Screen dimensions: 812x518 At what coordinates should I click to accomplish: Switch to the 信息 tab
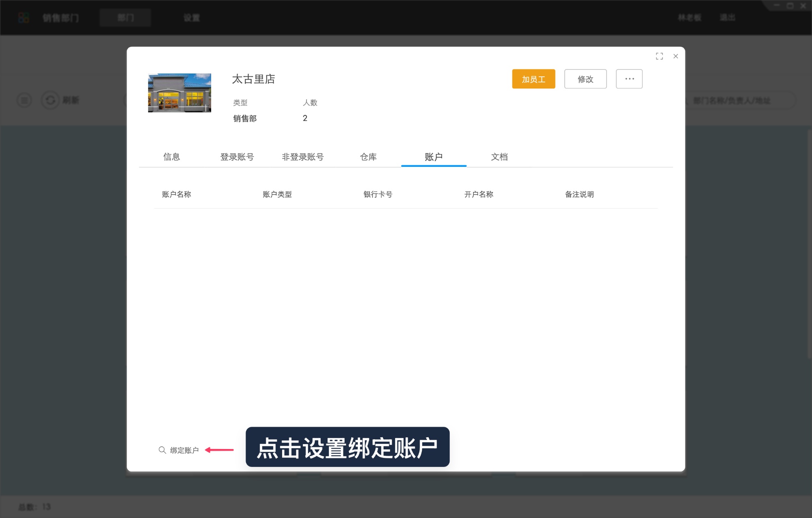tap(172, 157)
